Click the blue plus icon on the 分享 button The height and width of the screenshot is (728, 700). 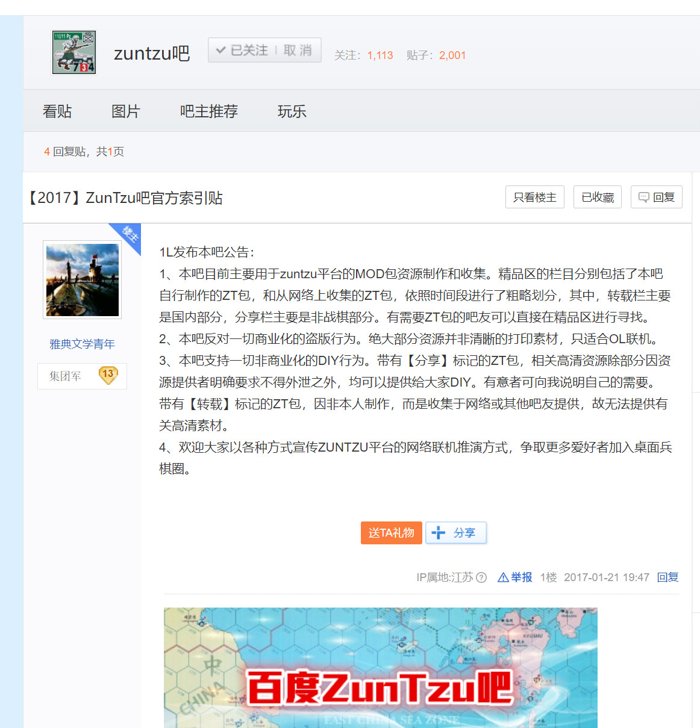(439, 532)
